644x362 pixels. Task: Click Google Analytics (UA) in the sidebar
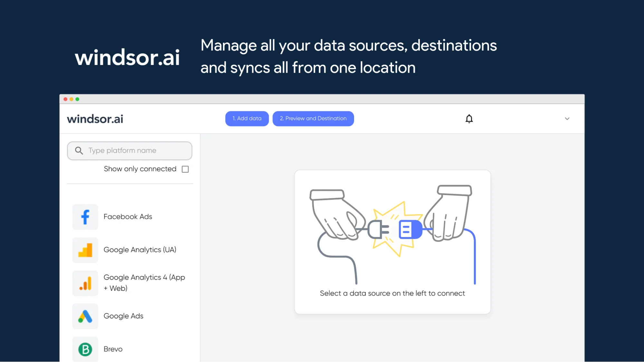point(139,250)
